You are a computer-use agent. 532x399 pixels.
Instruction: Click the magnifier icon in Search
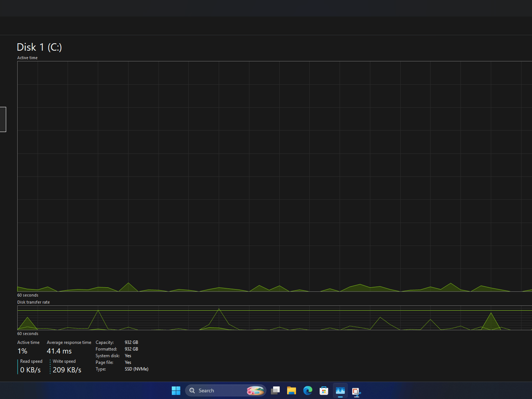(192, 390)
